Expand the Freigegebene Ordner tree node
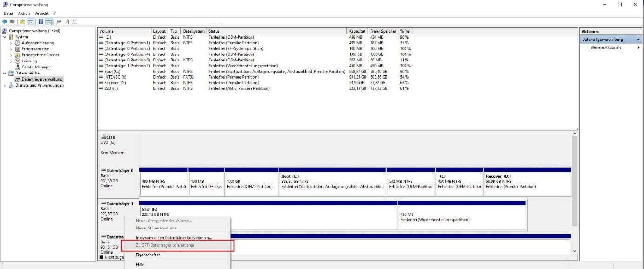 click(11, 55)
